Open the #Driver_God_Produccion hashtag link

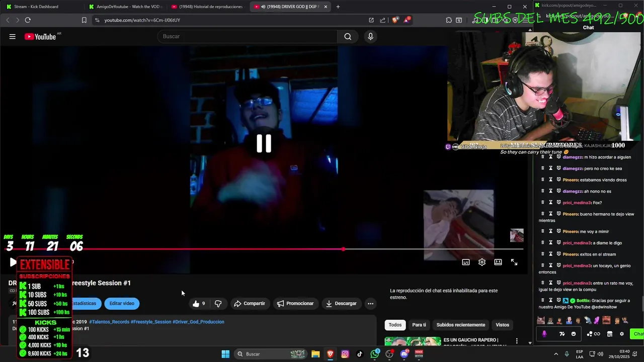tap(198, 322)
